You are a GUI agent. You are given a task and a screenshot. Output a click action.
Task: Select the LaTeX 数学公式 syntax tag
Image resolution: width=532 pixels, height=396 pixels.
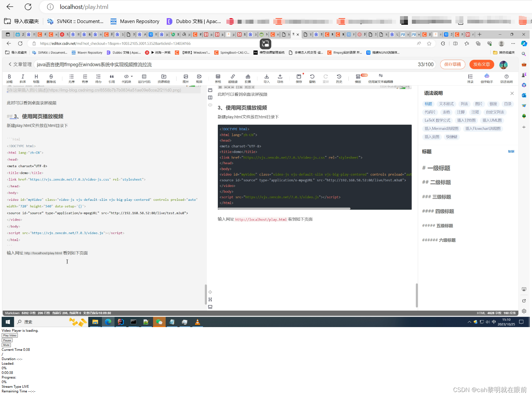point(437,120)
